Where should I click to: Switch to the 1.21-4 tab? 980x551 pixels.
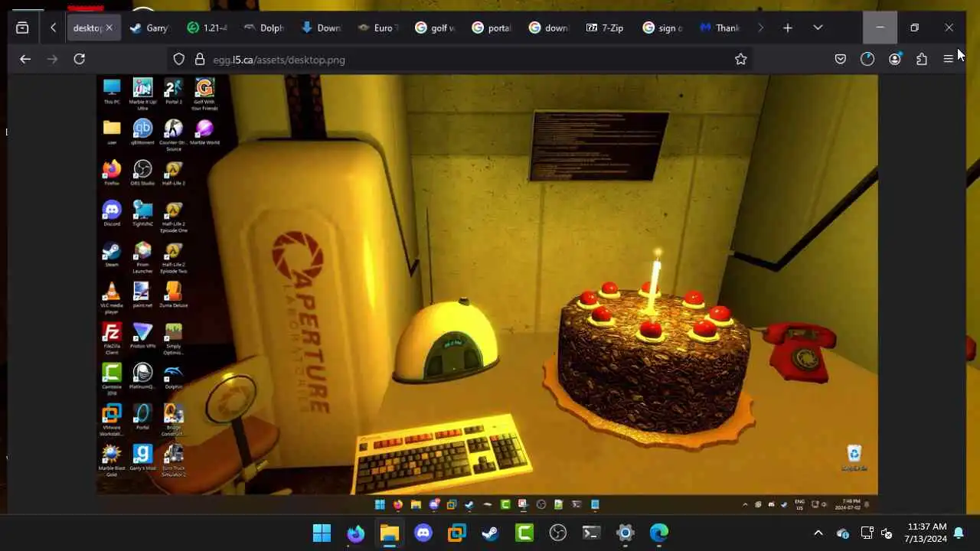pyautogui.click(x=207, y=28)
